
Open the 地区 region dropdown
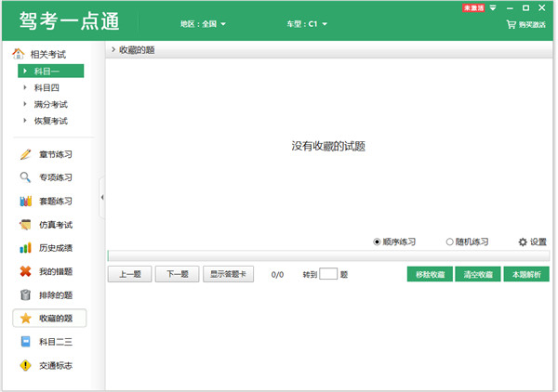(x=203, y=23)
